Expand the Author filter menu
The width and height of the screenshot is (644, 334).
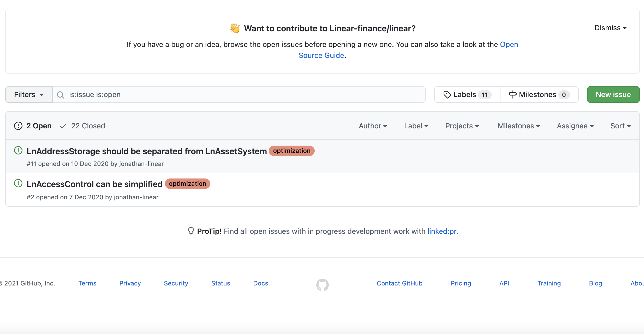coord(373,126)
